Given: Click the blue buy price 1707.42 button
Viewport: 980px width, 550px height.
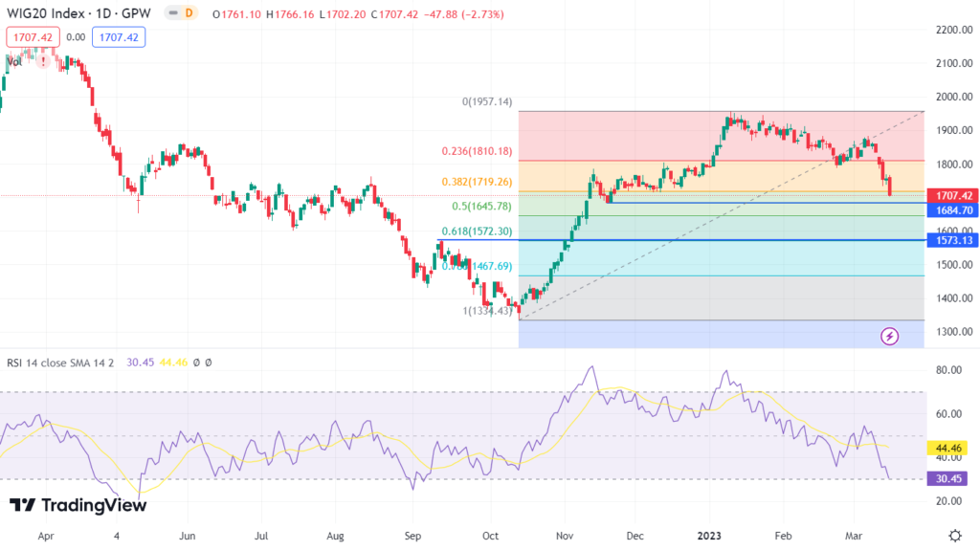Looking at the screenshot, I should click(x=119, y=37).
